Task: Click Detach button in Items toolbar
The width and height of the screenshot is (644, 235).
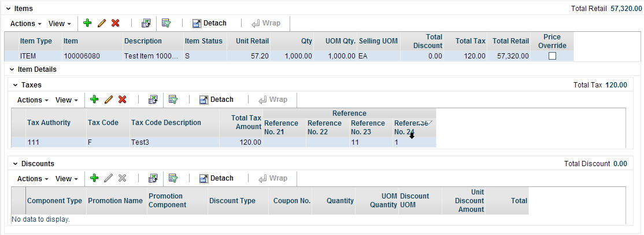Action: click(x=209, y=23)
